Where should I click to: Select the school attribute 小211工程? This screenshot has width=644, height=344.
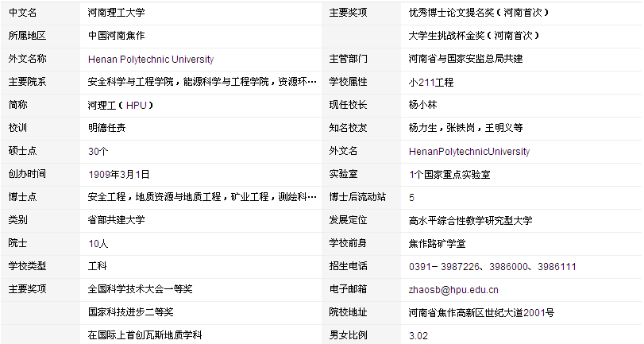coord(431,82)
